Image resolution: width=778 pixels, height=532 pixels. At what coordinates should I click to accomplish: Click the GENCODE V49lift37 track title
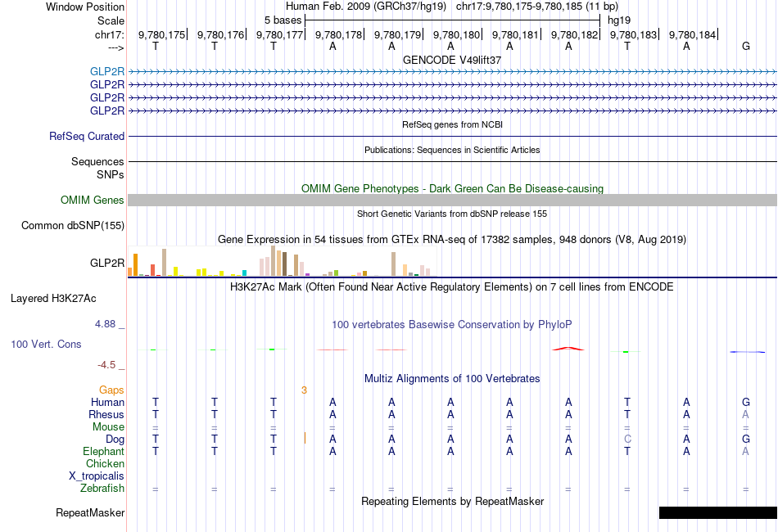[x=452, y=60]
